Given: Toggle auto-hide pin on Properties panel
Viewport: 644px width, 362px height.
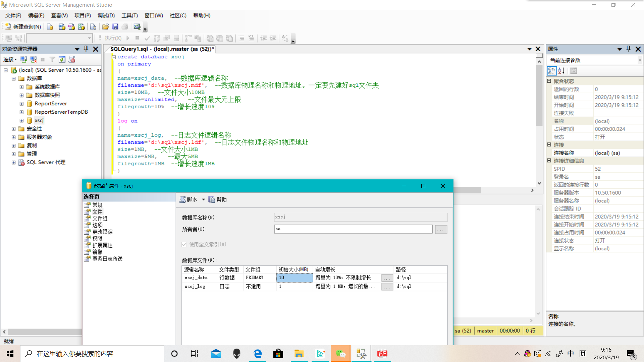Looking at the screenshot, I should (629, 49).
